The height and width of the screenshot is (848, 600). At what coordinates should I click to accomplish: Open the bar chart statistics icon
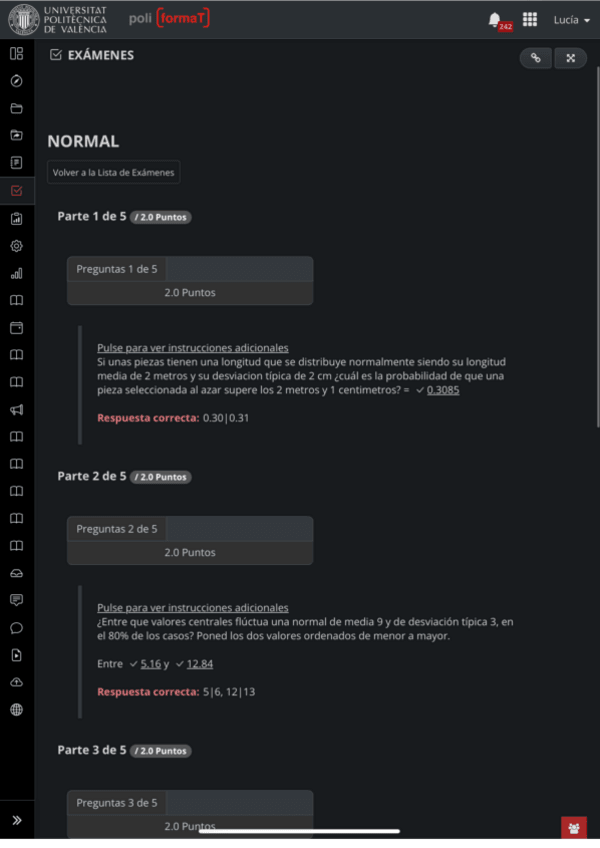16,273
